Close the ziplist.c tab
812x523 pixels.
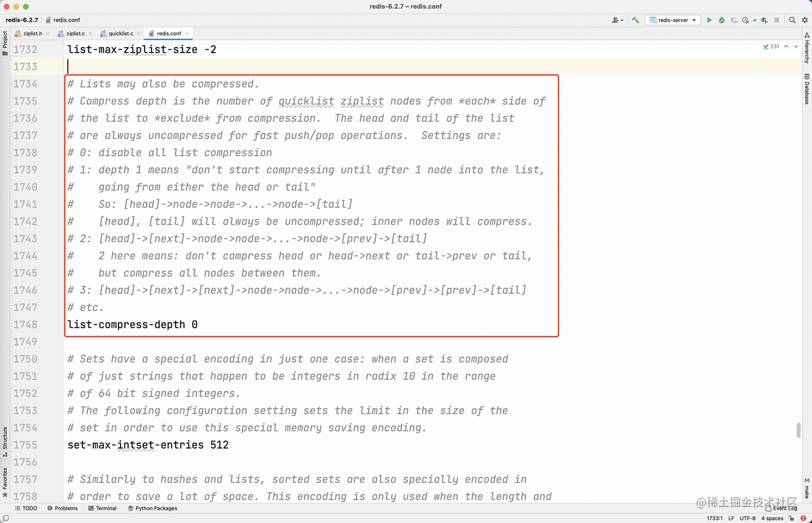[91, 34]
